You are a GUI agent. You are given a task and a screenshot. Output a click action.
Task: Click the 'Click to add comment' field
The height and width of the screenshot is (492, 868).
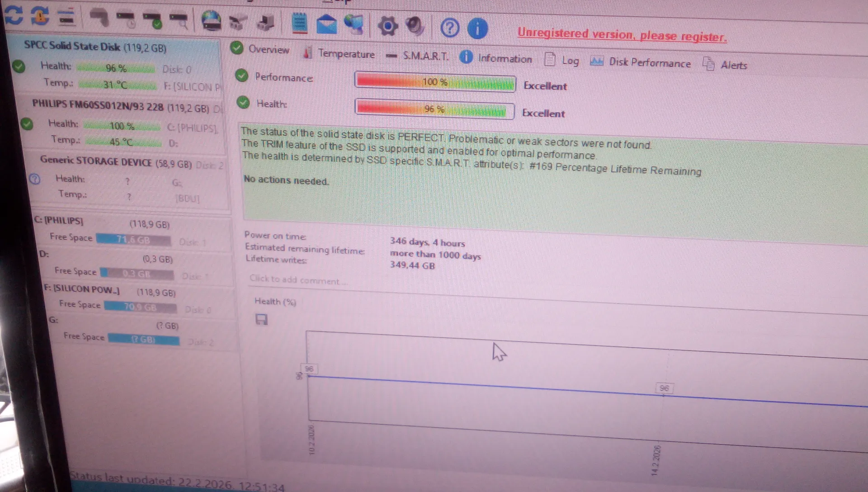pos(298,280)
